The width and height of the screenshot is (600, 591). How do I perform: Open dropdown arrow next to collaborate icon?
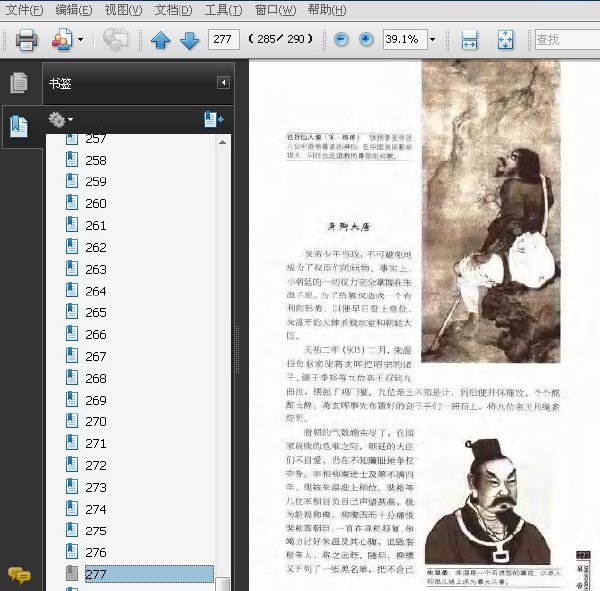(80, 39)
